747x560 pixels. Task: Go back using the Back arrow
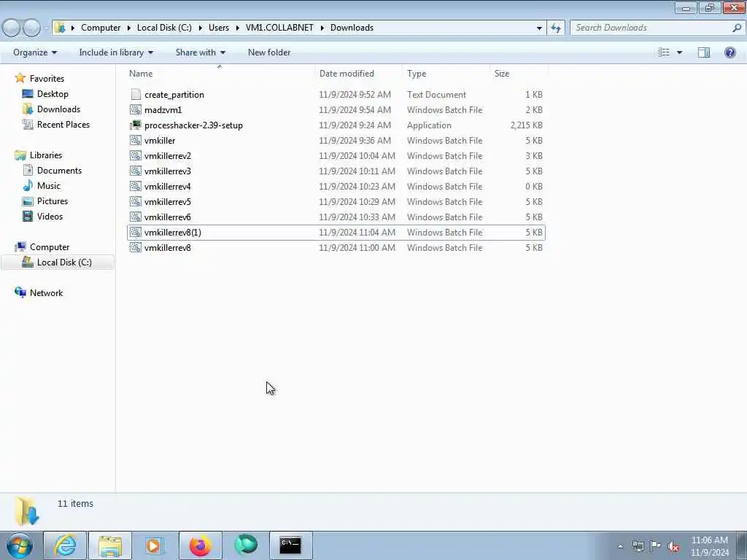(12, 28)
